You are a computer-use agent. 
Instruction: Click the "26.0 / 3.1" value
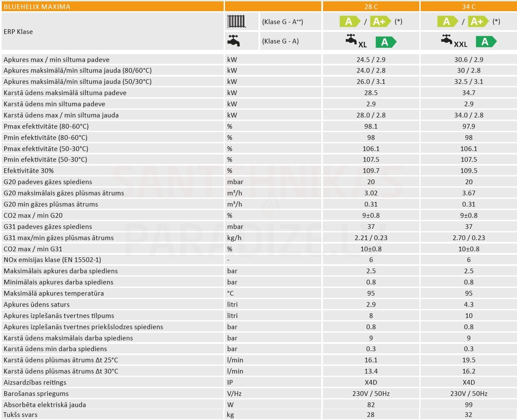[x=371, y=82]
